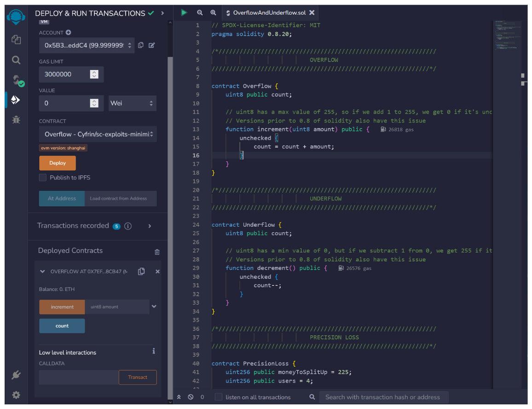This screenshot has width=532, height=409.
Task: Open Settings gear in sidebar
Action: (x=16, y=395)
